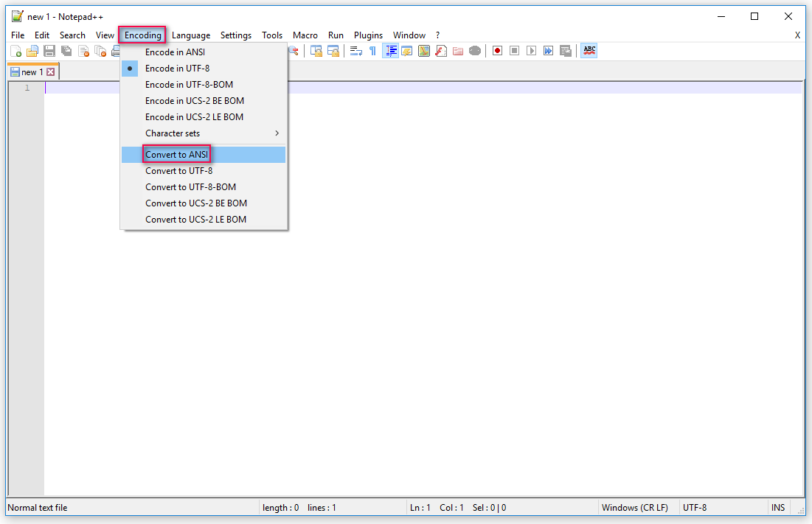Toggle INS insert mode in status bar
The image size is (812, 524).
778,508
